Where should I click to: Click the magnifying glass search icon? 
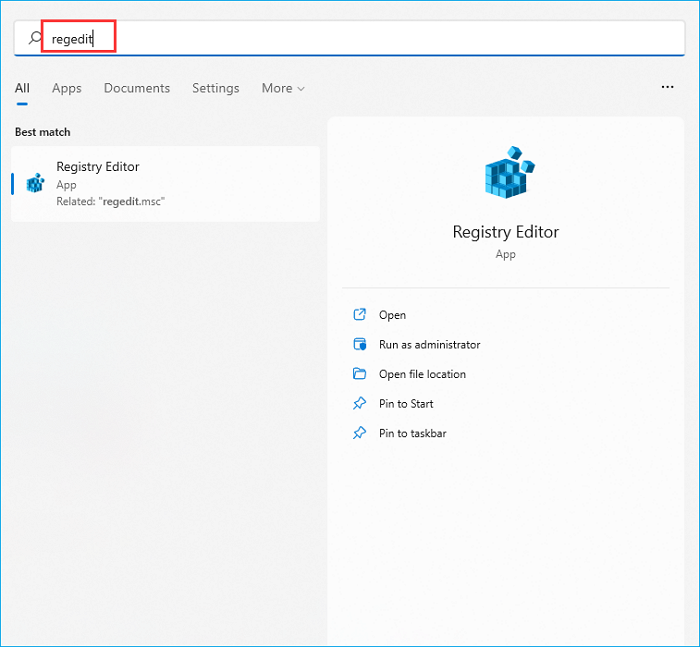[35, 38]
